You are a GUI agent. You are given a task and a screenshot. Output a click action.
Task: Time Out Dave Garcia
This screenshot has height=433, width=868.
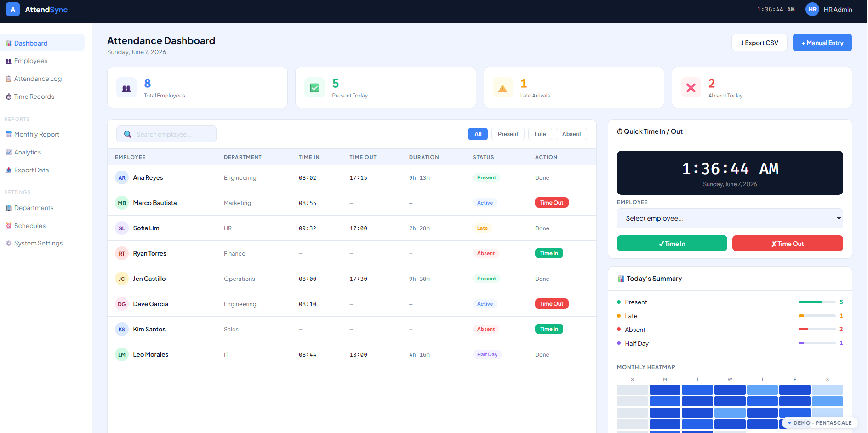552,304
